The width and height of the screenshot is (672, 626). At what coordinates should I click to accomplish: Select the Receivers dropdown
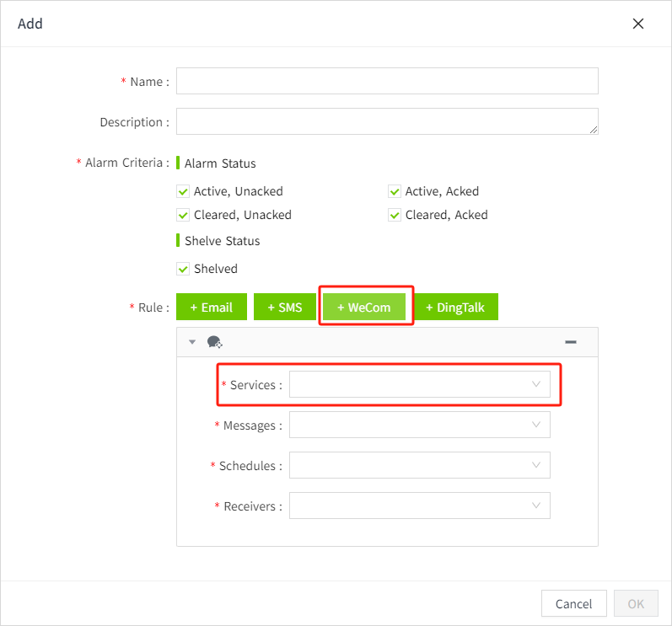(419, 506)
